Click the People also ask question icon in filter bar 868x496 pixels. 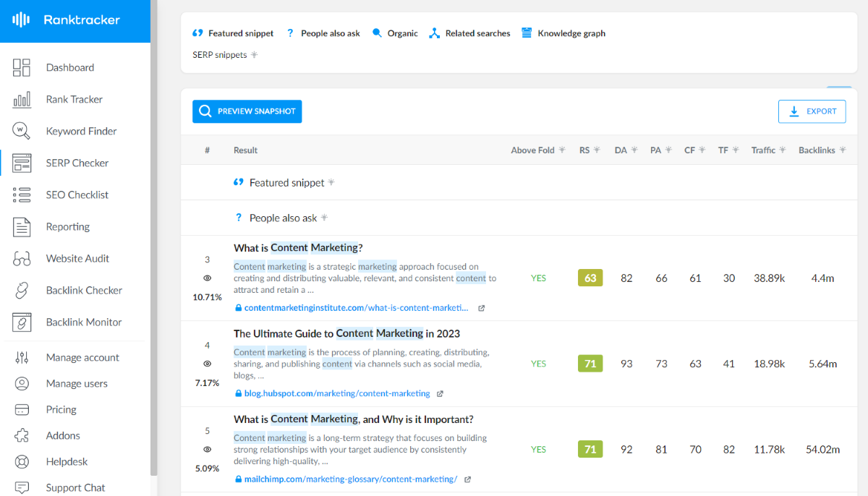point(290,33)
